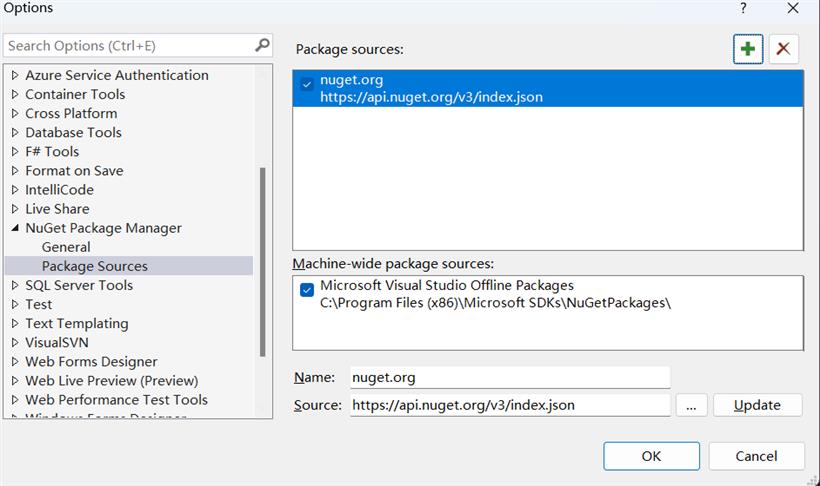Viewport: 820px width, 486px height.
Task: Click the browse ellipsis button
Action: point(691,405)
